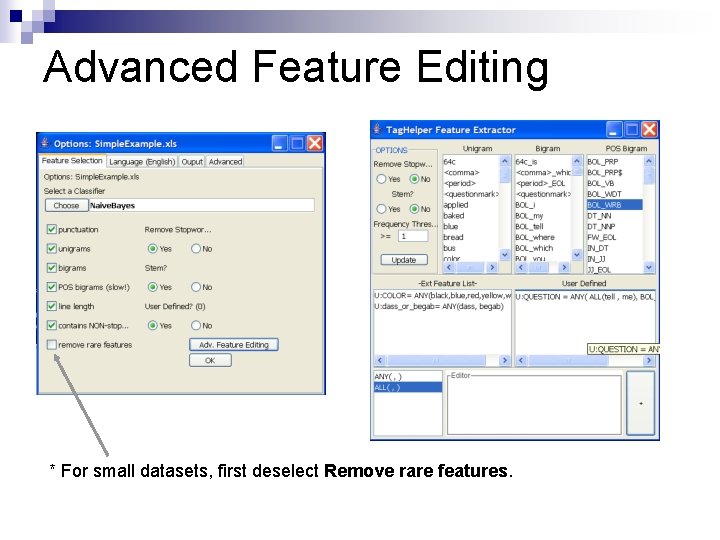
Task: Maximize the TagHelper Feature Extractor window
Action: [x=632, y=130]
